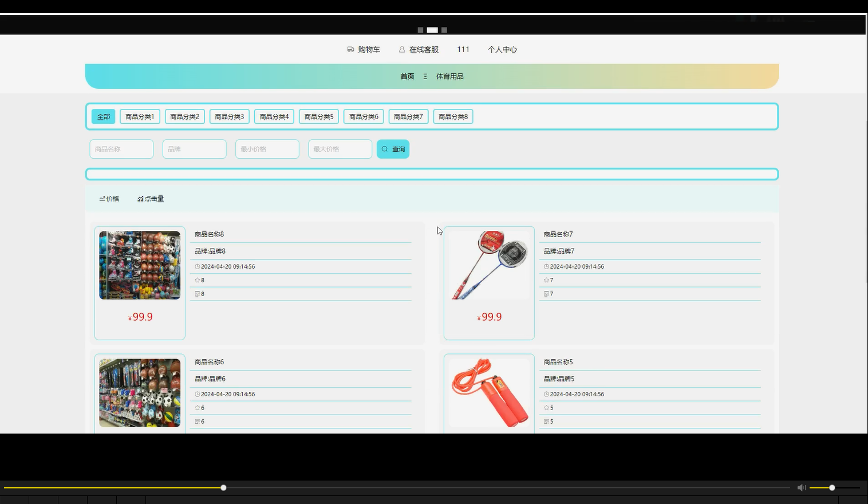This screenshot has height=504, width=868.
Task: Click the volume icon in the player bar
Action: 802,487
